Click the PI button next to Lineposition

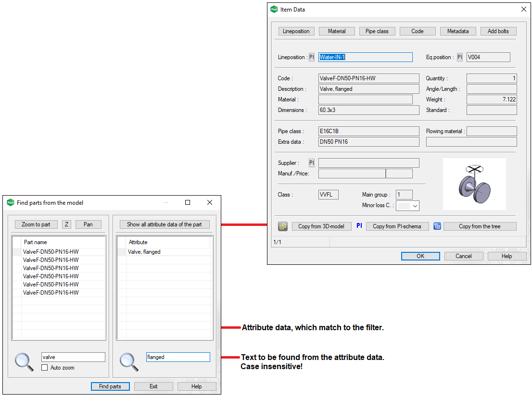312,57
